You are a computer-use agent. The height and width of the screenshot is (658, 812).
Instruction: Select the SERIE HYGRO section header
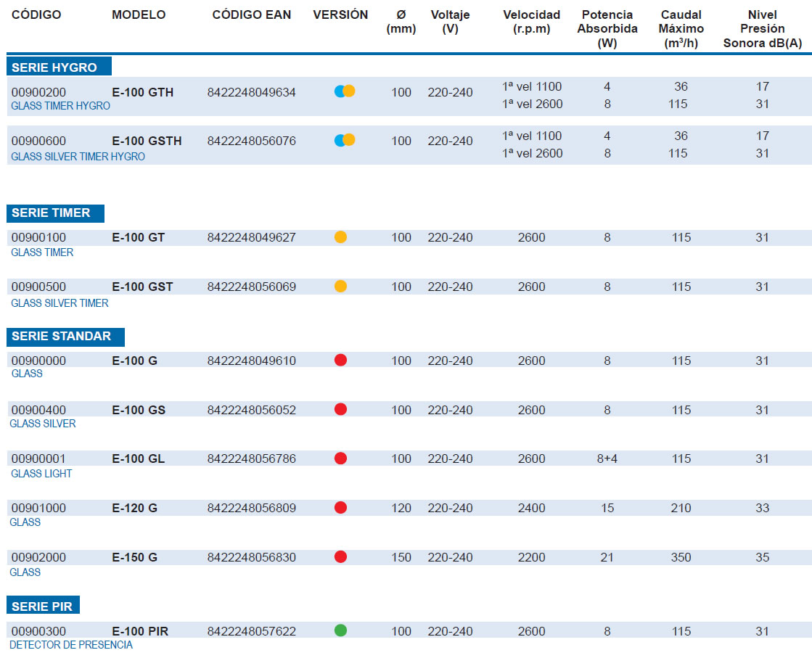tap(59, 67)
